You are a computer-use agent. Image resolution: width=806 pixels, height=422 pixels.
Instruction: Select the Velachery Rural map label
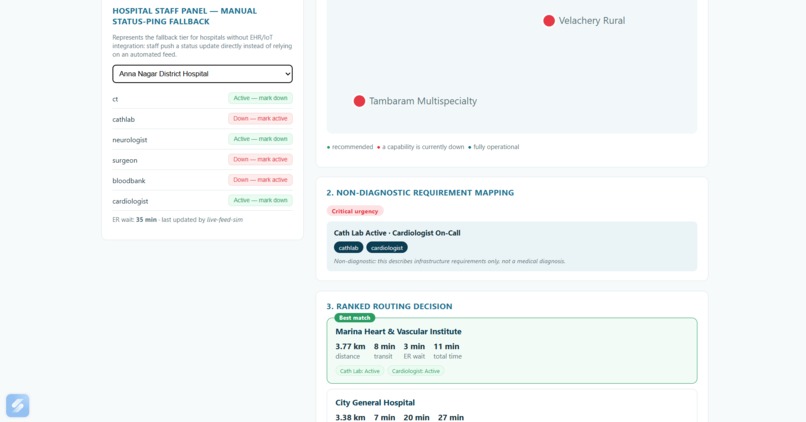[x=592, y=21]
